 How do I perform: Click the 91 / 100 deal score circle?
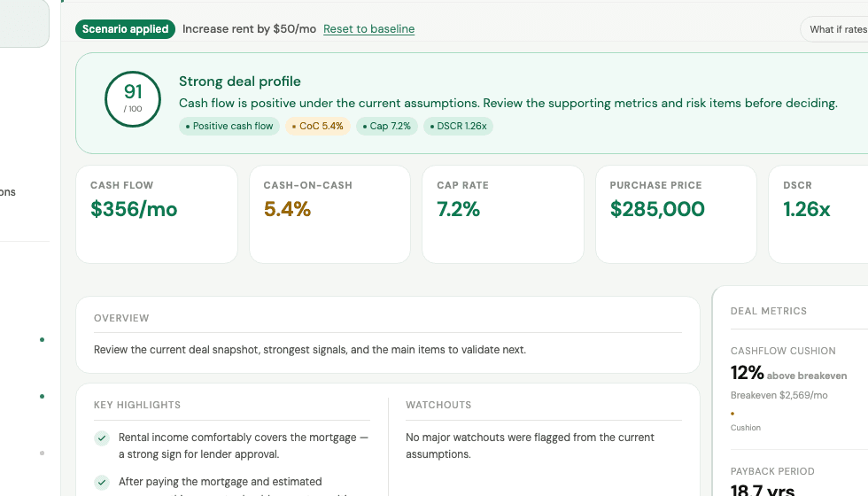pos(133,99)
